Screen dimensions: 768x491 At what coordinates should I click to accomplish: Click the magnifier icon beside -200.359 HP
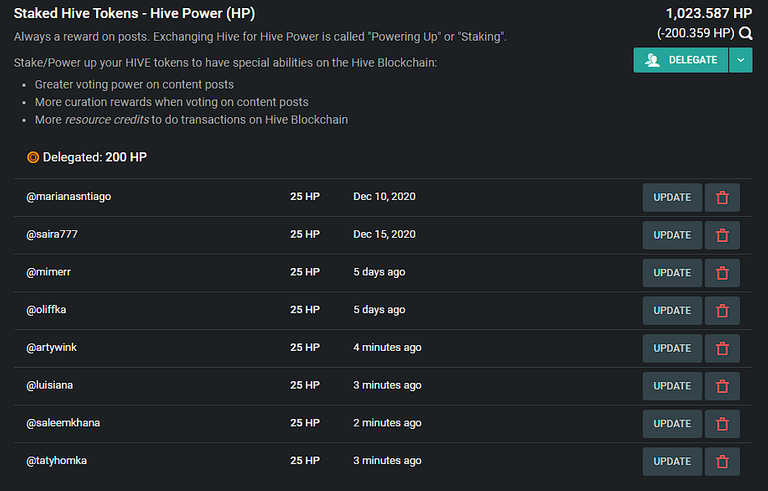pyautogui.click(x=745, y=33)
